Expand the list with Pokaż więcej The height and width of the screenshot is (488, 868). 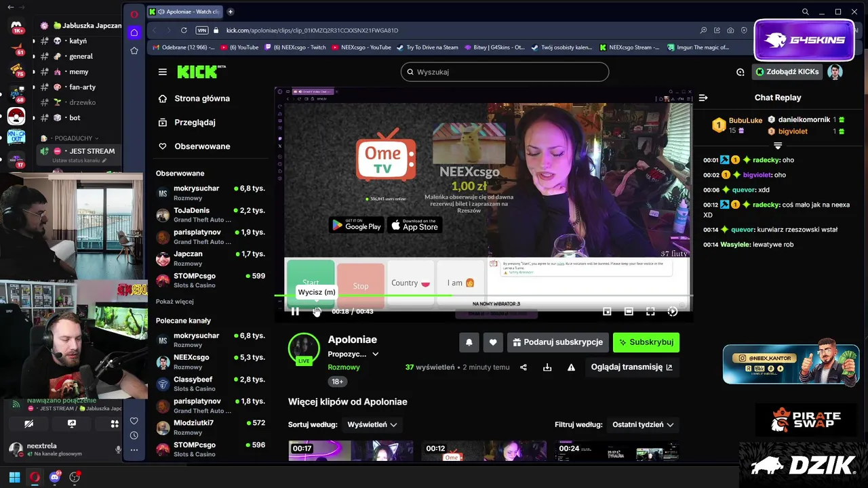click(x=175, y=302)
